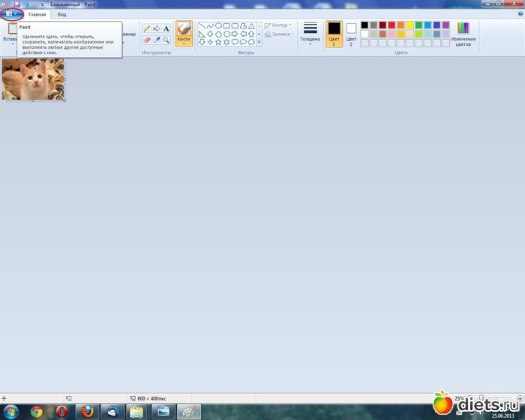525x420 pixels.
Task: Select the Fill with color bucket tool
Action: pyautogui.click(x=157, y=28)
